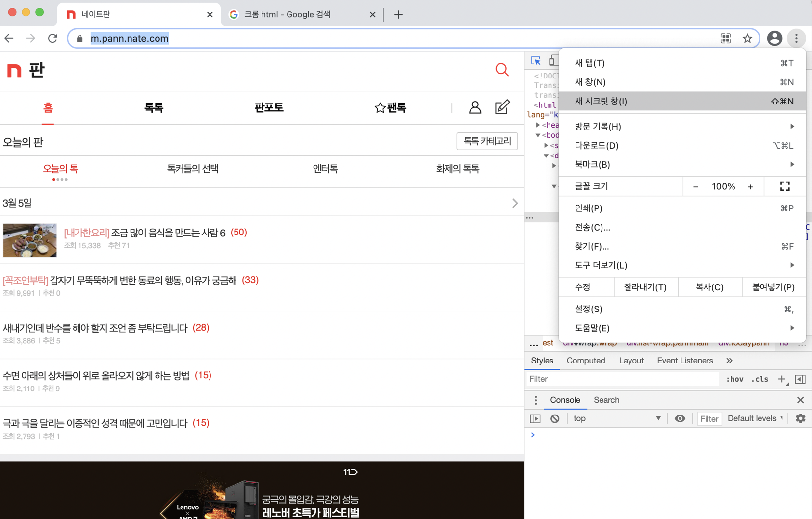Toggle the .cls class editor
Image resolution: width=812 pixels, height=519 pixels.
[x=760, y=379]
